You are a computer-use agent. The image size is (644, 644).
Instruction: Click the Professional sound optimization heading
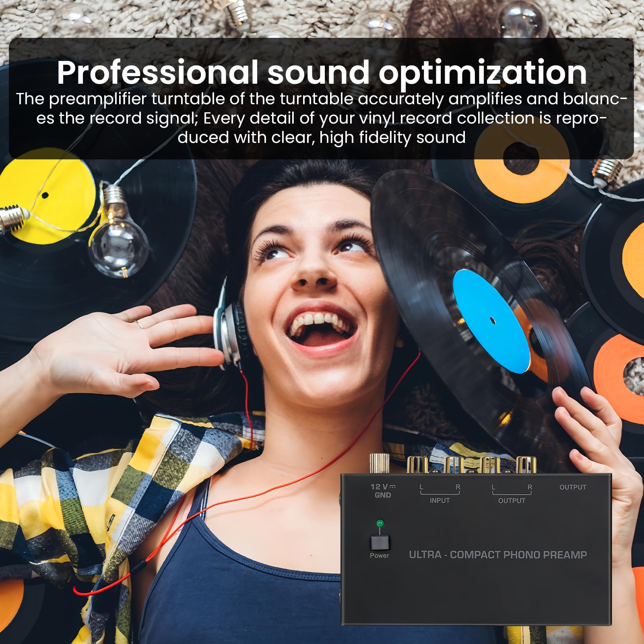[322, 72]
